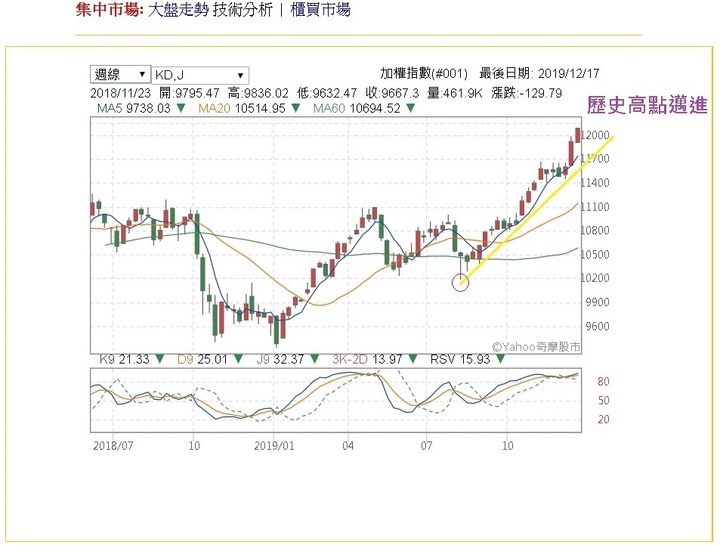720x545 pixels.
Task: Open the 技術分析 link
Action: (242, 9)
